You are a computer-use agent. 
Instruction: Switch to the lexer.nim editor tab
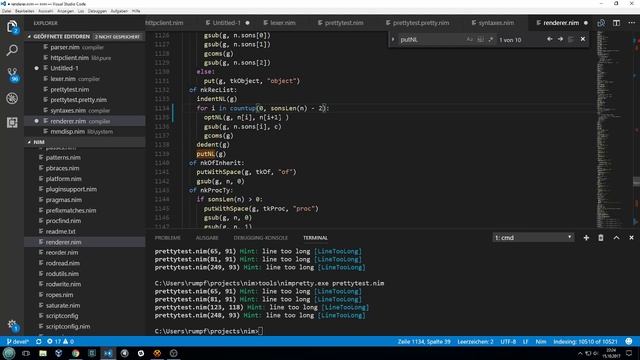[282, 23]
